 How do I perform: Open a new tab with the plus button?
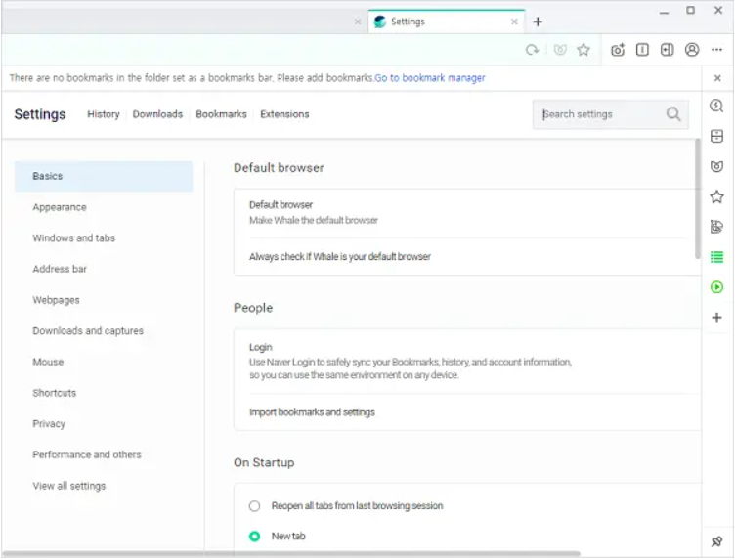(538, 22)
